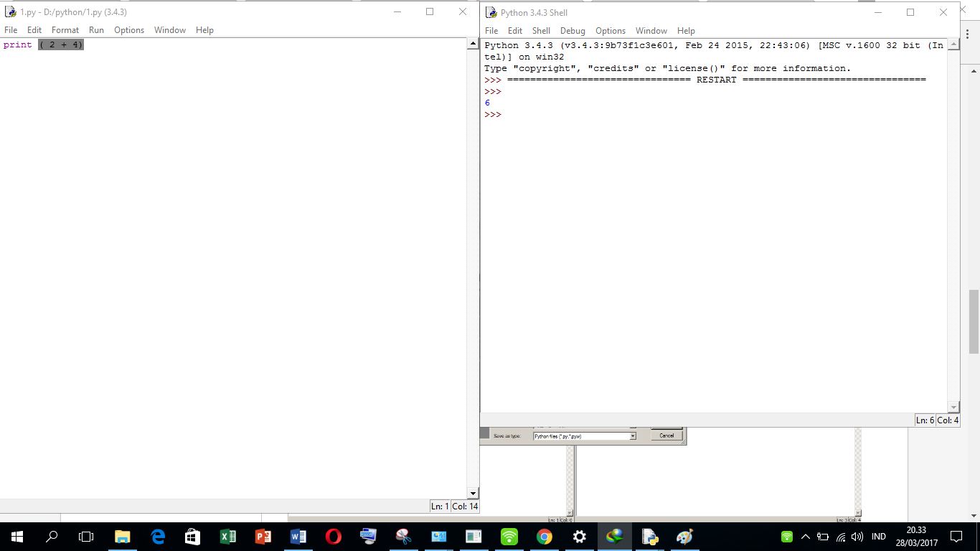Switch to Python IDLE taskbar icon
The image size is (980, 551).
coord(650,537)
